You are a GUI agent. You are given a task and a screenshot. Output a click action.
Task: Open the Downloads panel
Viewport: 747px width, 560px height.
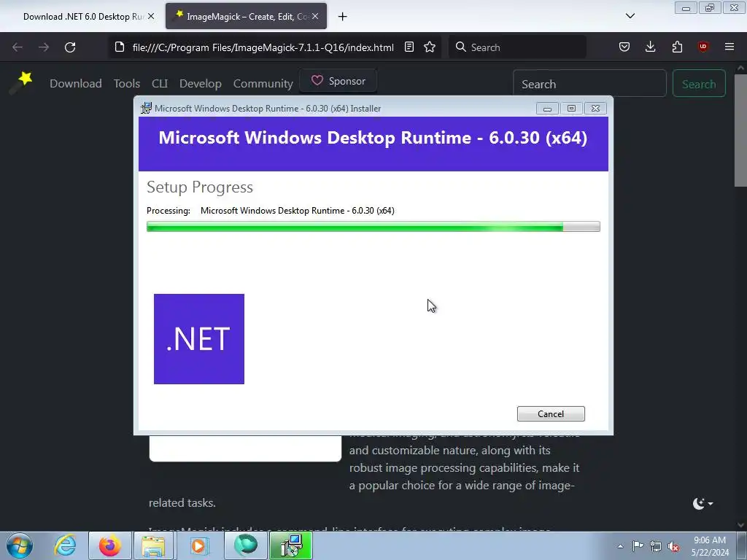[x=650, y=47]
